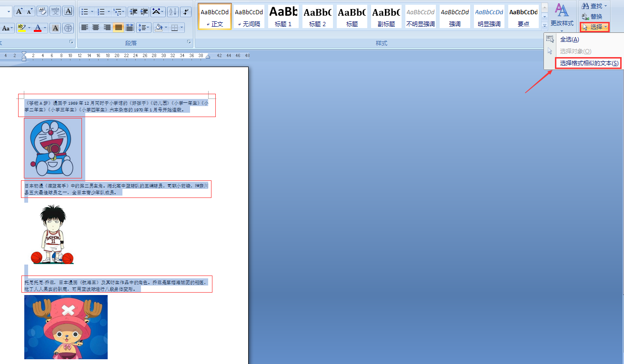Viewport: 624px width, 364px height.
Task: Center the text alignment
Action: [x=96, y=28]
